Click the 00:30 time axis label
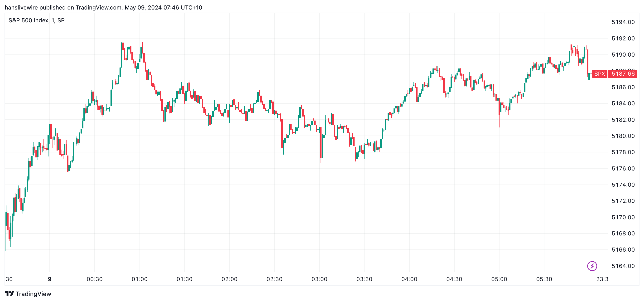 click(95, 279)
